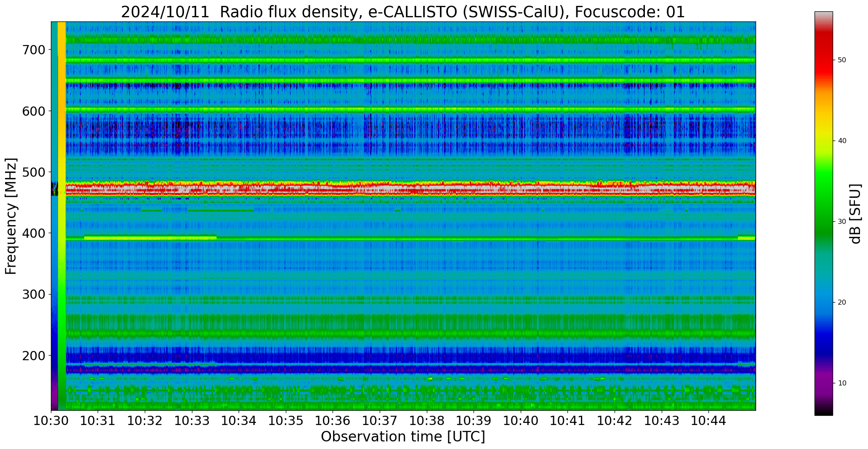
Task: Click the 'Observation time [UTC]' axis label
Action: click(403, 437)
